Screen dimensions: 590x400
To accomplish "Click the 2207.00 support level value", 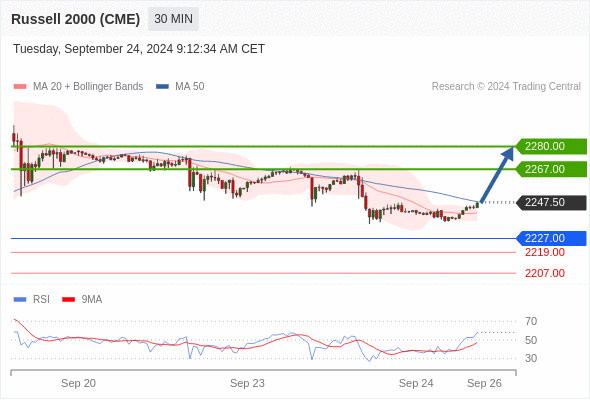I will pos(545,273).
